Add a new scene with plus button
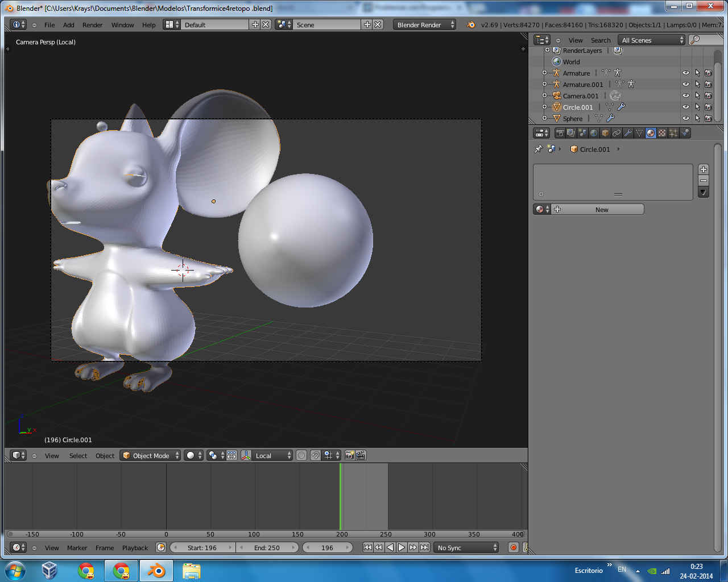 [367, 24]
